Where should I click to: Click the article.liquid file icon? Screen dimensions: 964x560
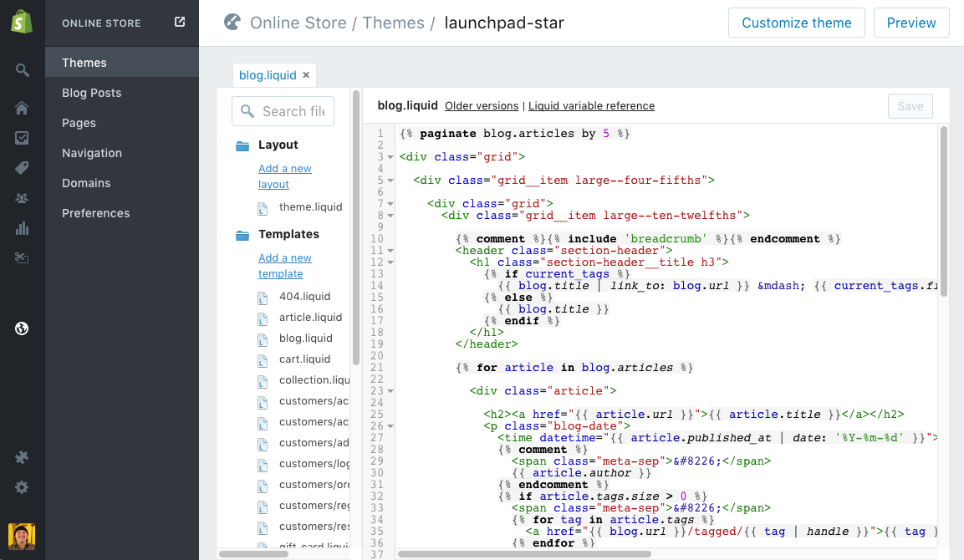[263, 319]
